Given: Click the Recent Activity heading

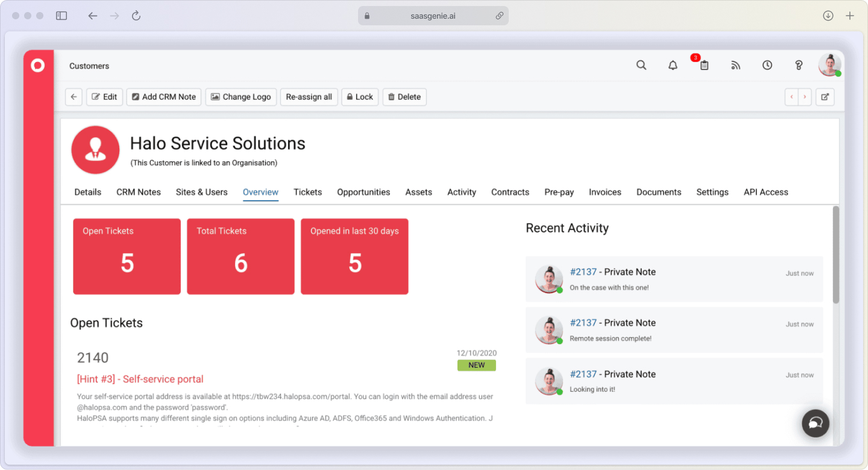Looking at the screenshot, I should click(567, 228).
